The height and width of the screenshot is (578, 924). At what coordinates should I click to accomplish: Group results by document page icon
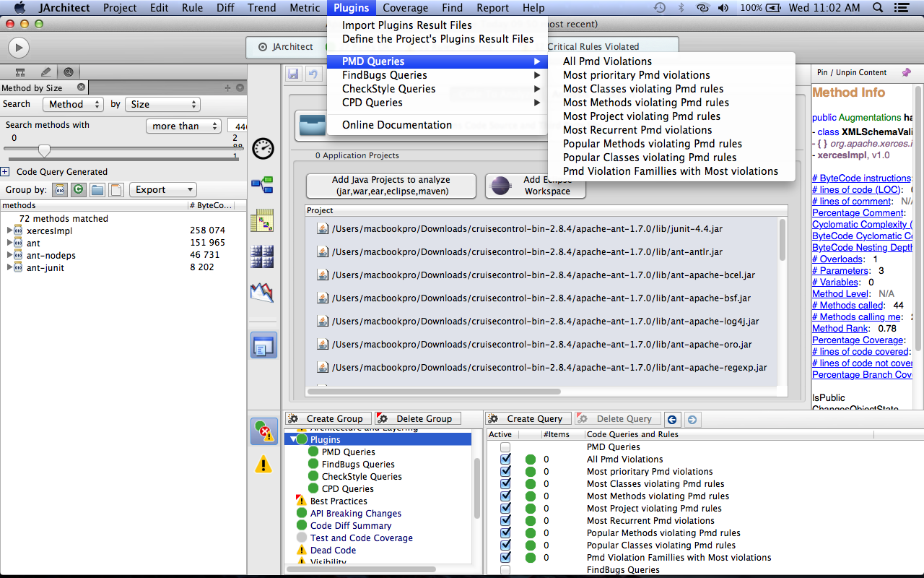pos(115,190)
